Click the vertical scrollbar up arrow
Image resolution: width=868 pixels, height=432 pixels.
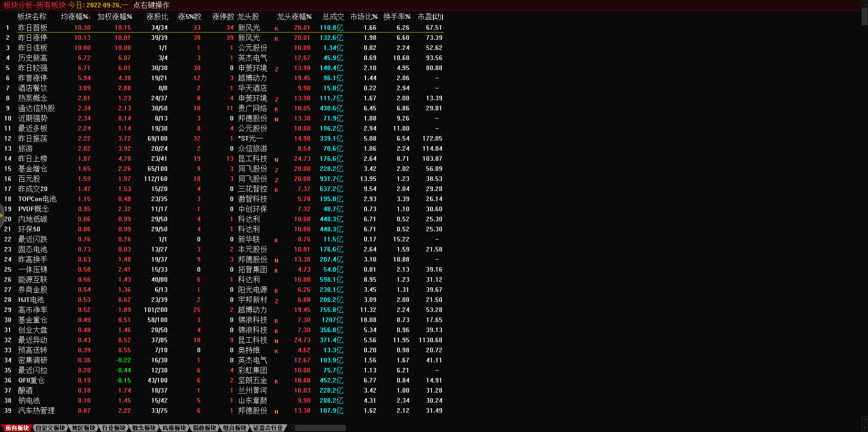click(x=864, y=3)
